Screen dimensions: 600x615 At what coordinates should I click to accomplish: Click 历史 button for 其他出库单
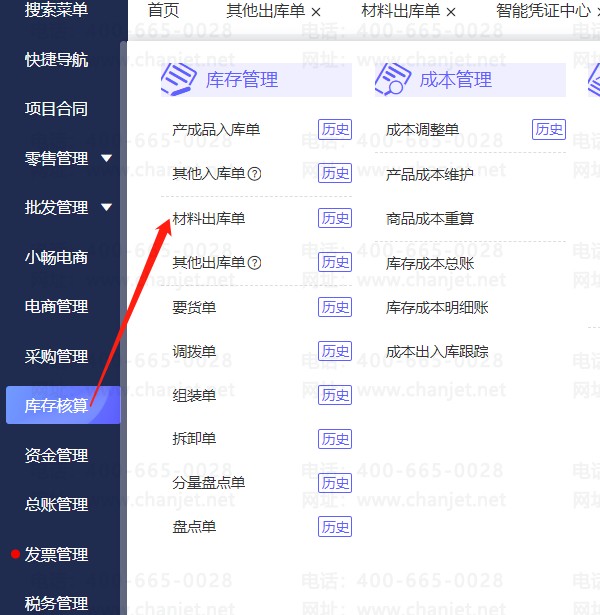click(335, 262)
